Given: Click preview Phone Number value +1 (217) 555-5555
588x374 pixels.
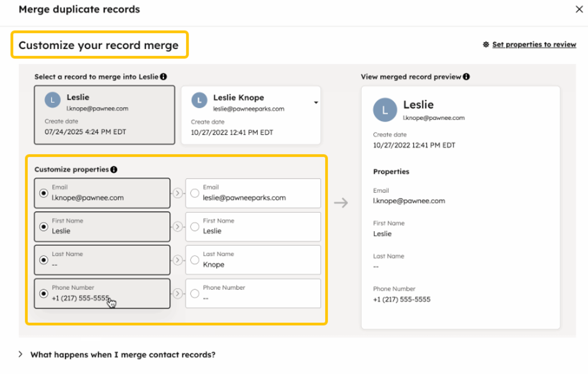Looking at the screenshot, I should coord(402,299).
